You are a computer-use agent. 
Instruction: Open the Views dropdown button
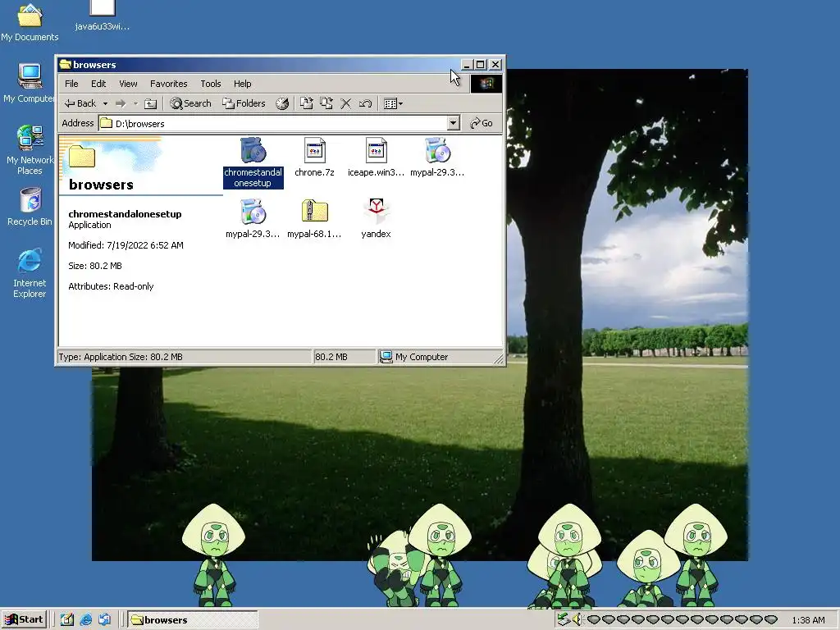(393, 103)
